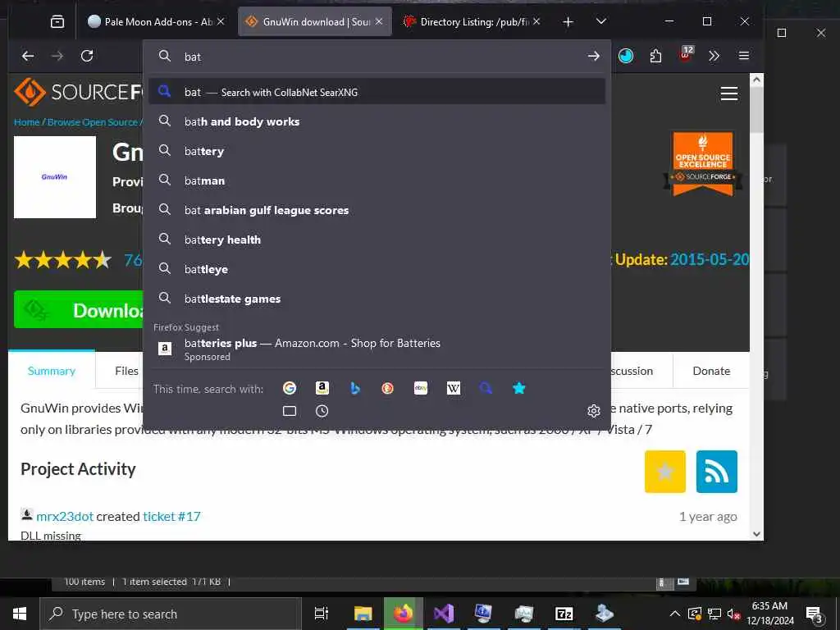
Task: Select suggestion 'batman'
Action: (377, 180)
